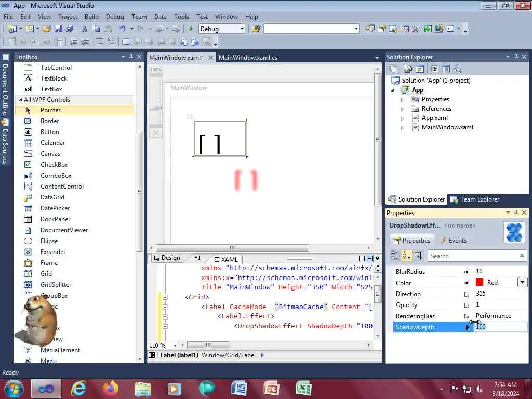Viewport: 532px width, 399px height.
Task: Click the ShadowDepth property marker diamond
Action: click(467, 327)
